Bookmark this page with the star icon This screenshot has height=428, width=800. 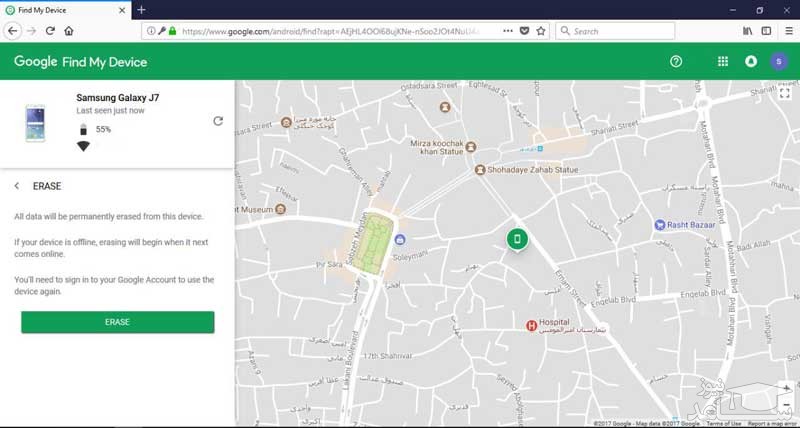point(541,31)
